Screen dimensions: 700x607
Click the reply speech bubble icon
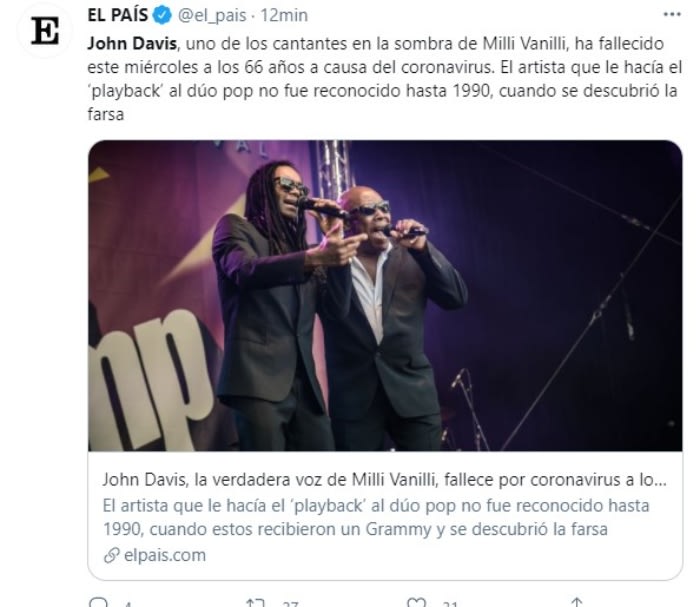[98, 603]
